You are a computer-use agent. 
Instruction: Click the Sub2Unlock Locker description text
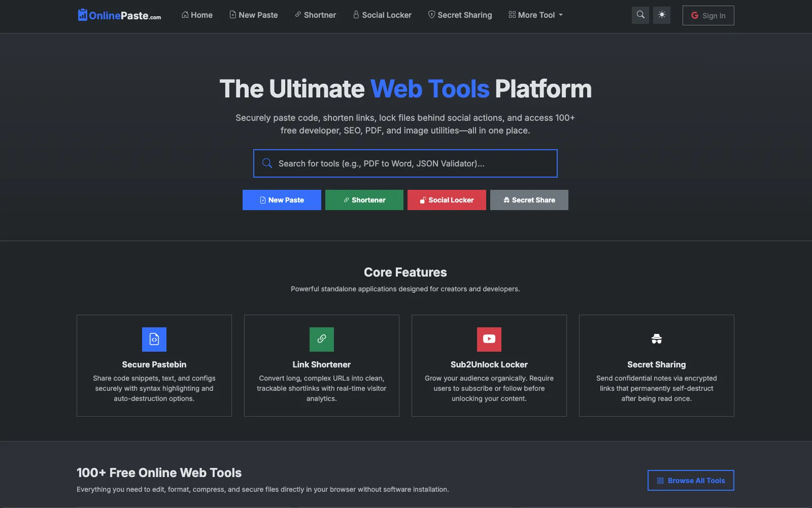click(489, 388)
